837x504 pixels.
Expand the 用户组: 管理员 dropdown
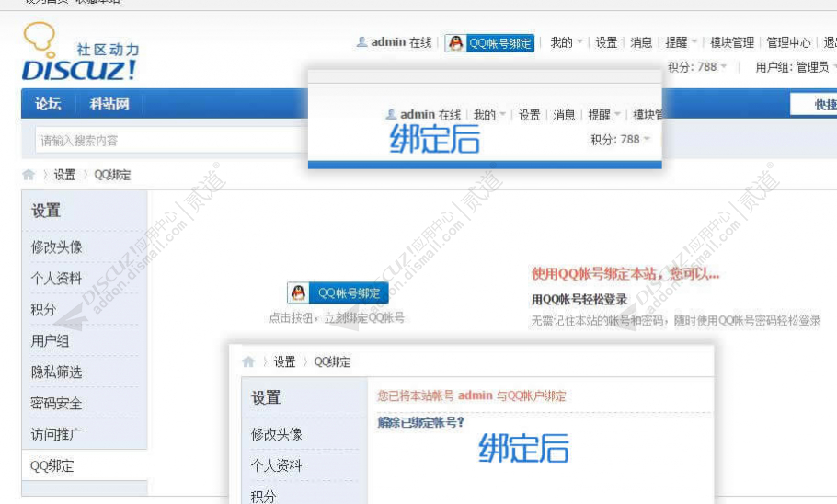tap(796, 67)
